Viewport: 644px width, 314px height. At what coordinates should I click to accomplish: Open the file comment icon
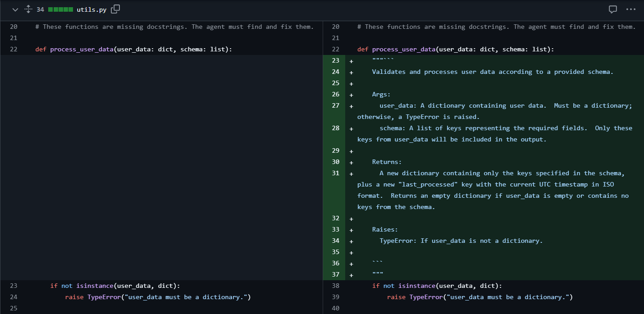tap(613, 9)
